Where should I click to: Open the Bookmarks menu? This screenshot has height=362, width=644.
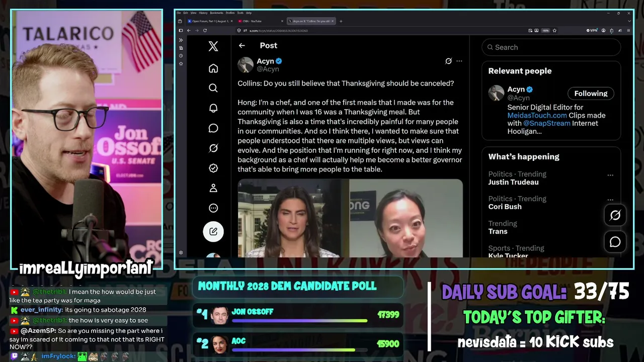click(x=217, y=13)
